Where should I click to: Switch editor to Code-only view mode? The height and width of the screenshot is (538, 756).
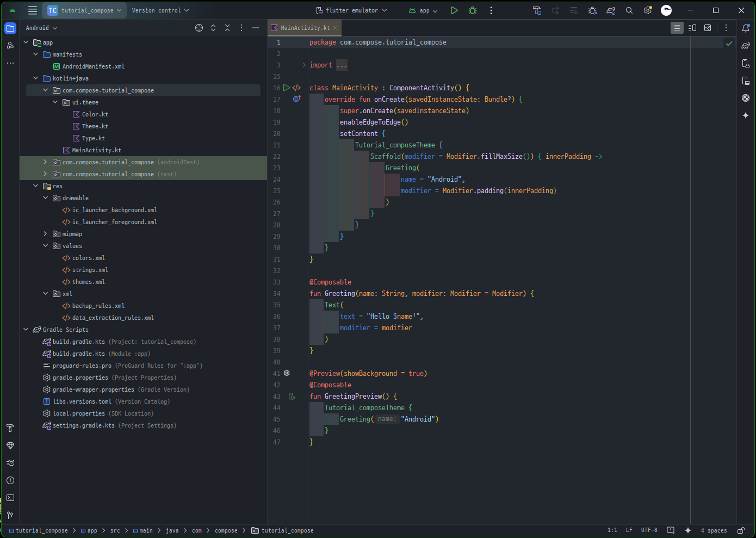coord(677,28)
